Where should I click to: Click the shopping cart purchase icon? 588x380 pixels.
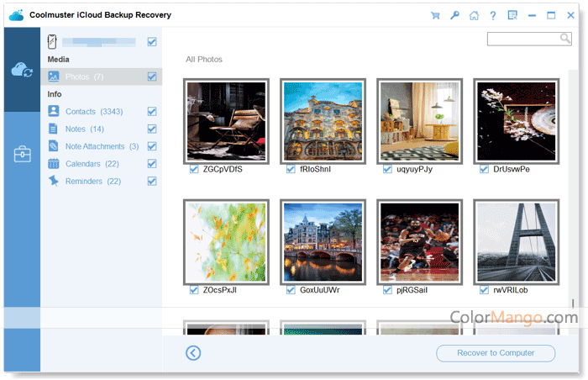(x=435, y=15)
